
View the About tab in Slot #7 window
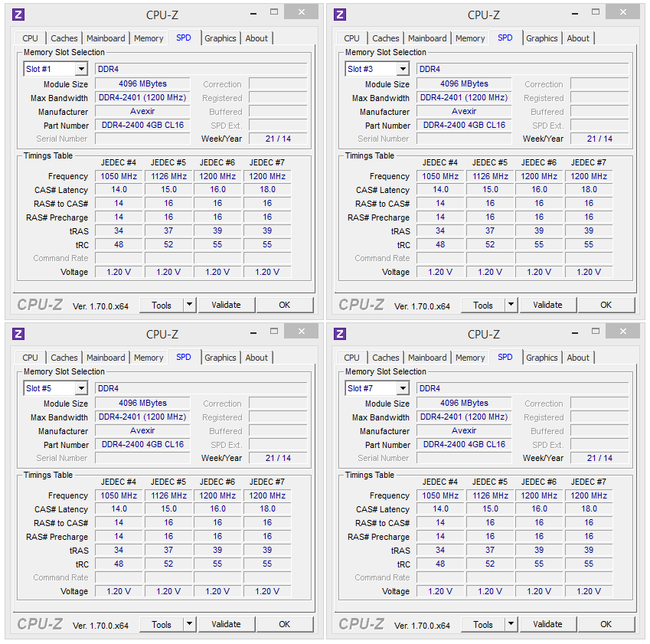[x=578, y=358]
